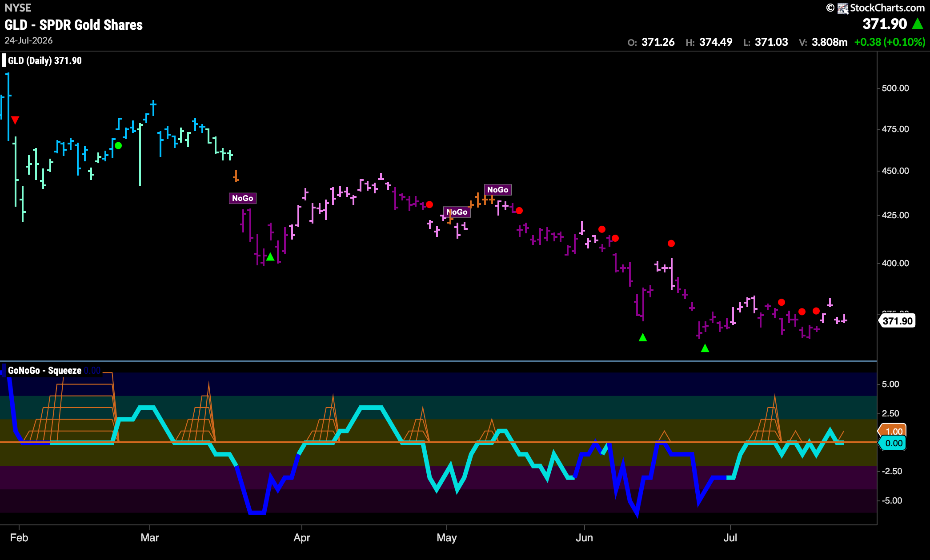
Task: Click the 475.00 price axis label
Action: 895,129
